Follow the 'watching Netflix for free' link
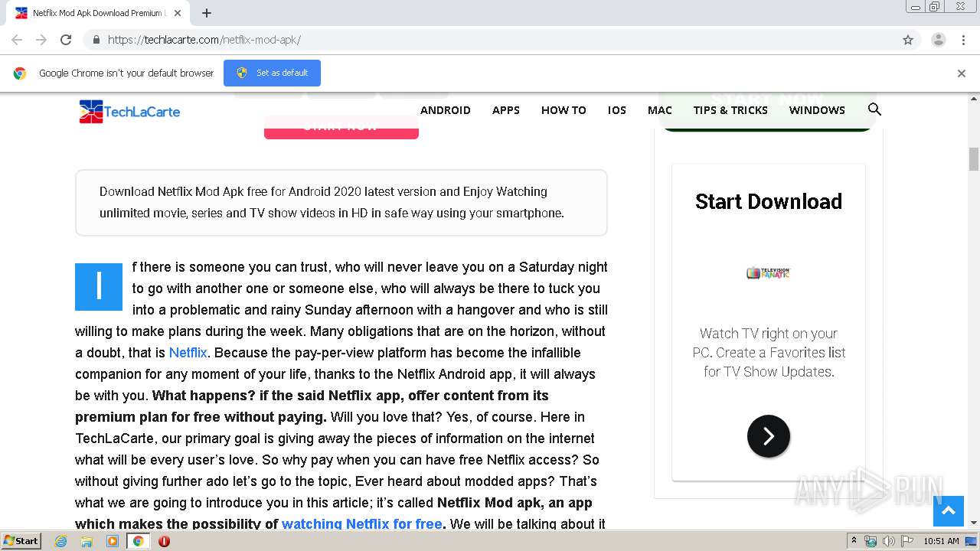This screenshot has height=551, width=980. point(362,524)
